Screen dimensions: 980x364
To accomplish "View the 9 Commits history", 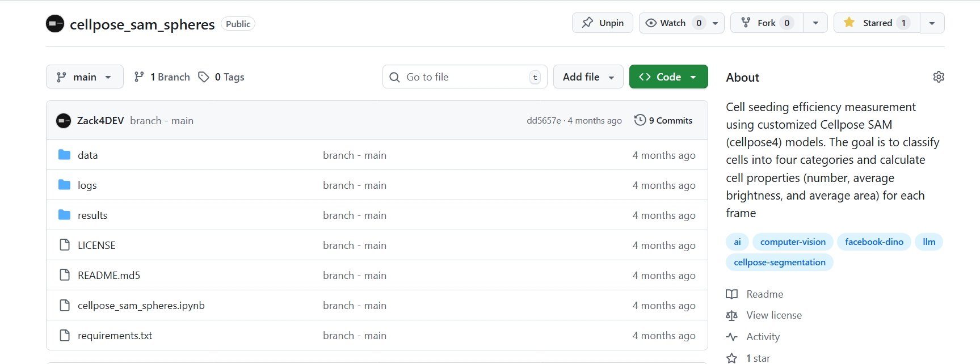I will (x=663, y=120).
